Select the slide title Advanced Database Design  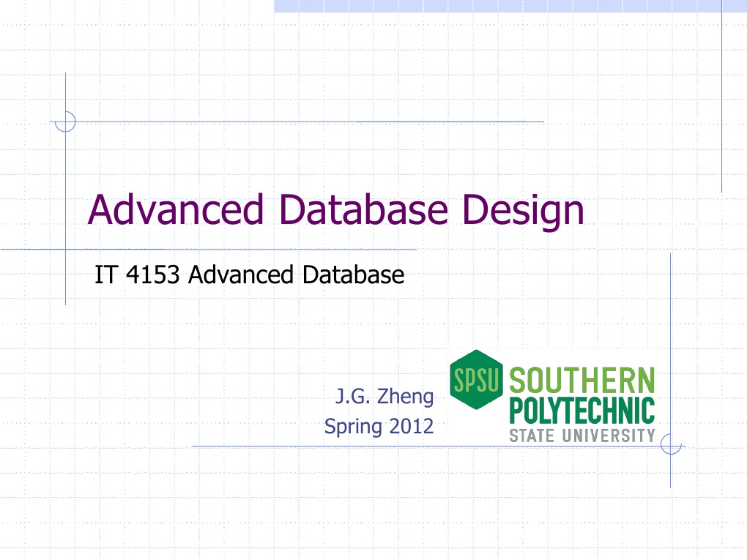pyautogui.click(x=337, y=209)
